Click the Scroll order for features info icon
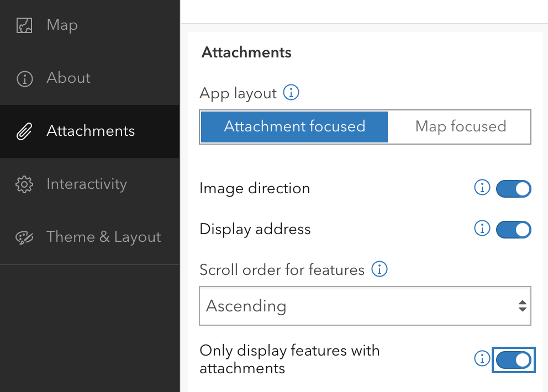 coord(380,269)
